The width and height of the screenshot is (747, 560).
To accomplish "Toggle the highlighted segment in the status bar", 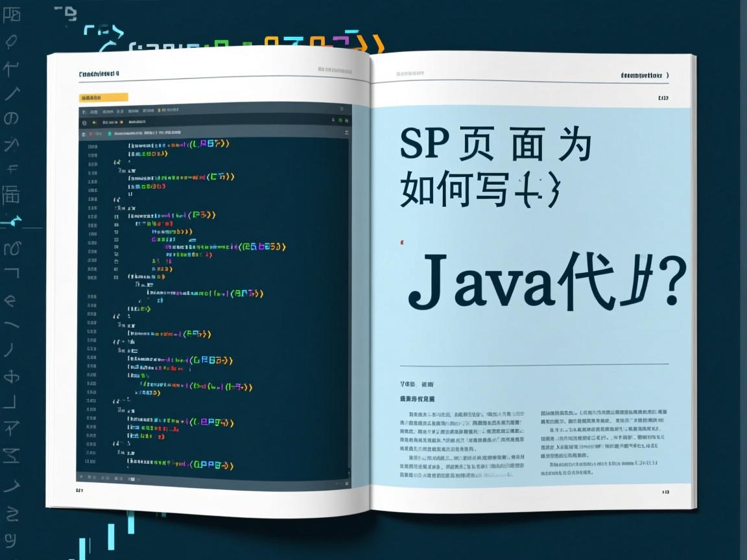I will 133,478.
